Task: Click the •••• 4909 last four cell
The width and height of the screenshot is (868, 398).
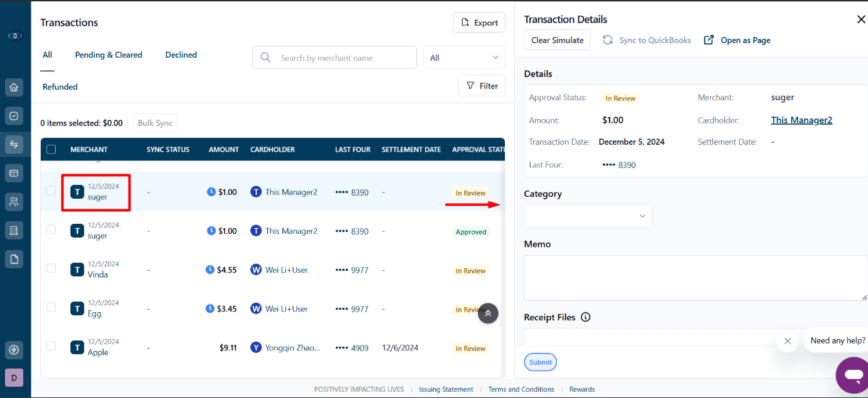Action: (x=352, y=348)
